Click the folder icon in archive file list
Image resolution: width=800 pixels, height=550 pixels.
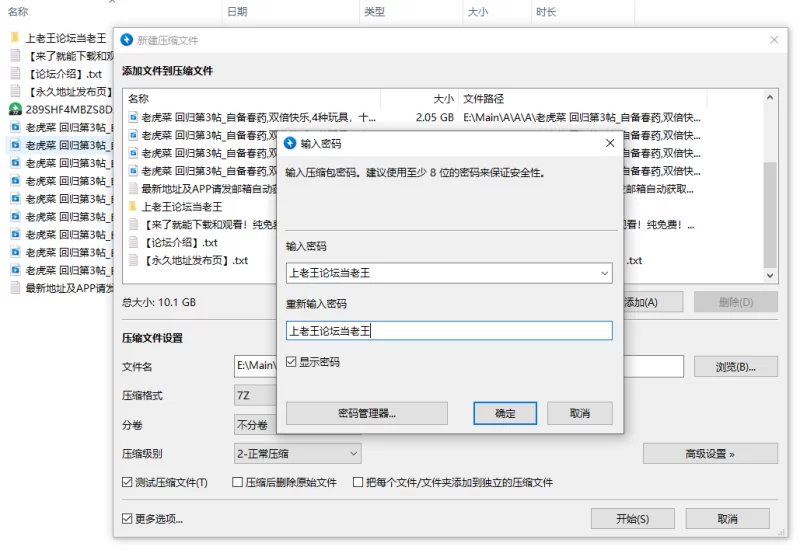[x=133, y=207]
